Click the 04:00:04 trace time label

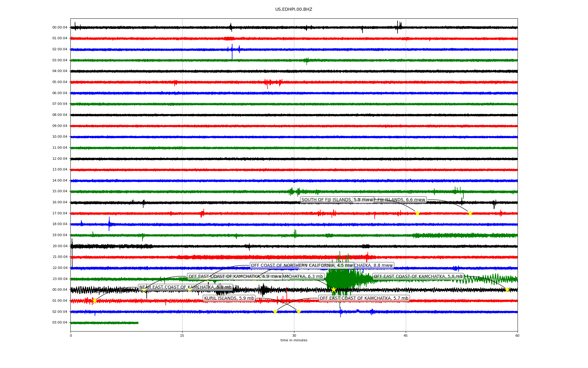tap(60, 71)
